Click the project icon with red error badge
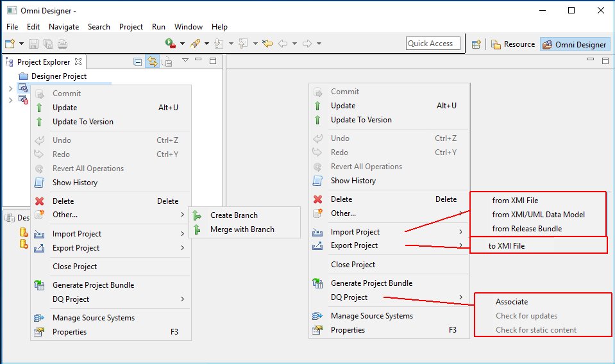Image resolution: width=615 pixels, height=364 pixels. (24, 99)
